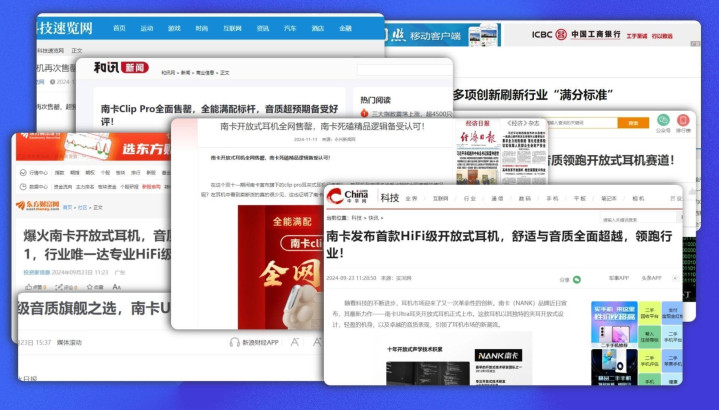This screenshot has width=719, height=410.
Task: Click the 行情中心 icon in 东方财富 nav
Action: 23,173
